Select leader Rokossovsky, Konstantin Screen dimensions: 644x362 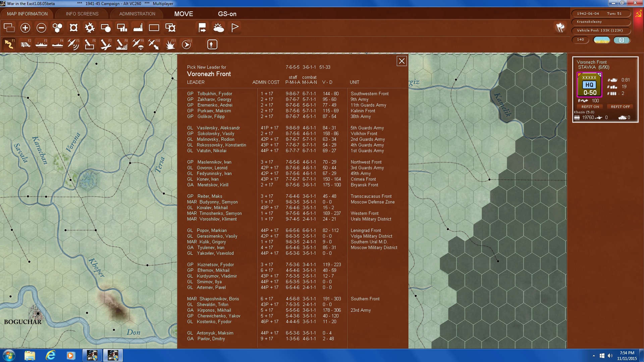217,145
